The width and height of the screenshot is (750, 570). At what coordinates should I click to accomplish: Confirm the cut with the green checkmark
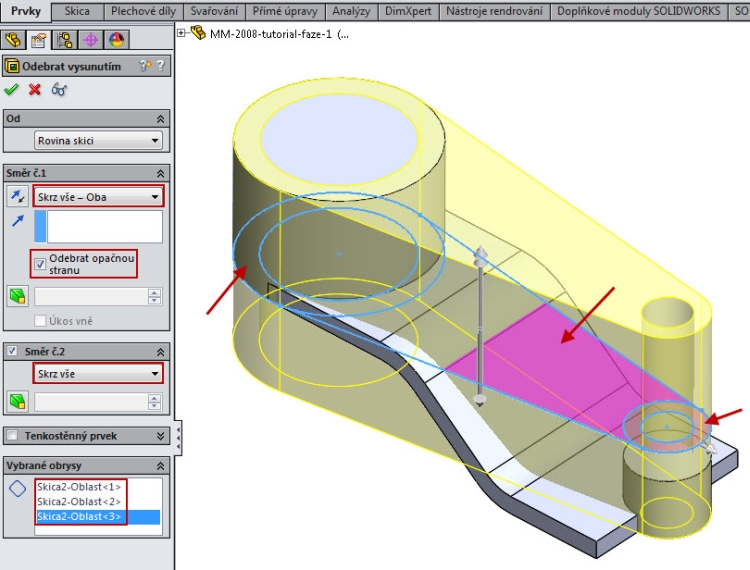click(11, 89)
